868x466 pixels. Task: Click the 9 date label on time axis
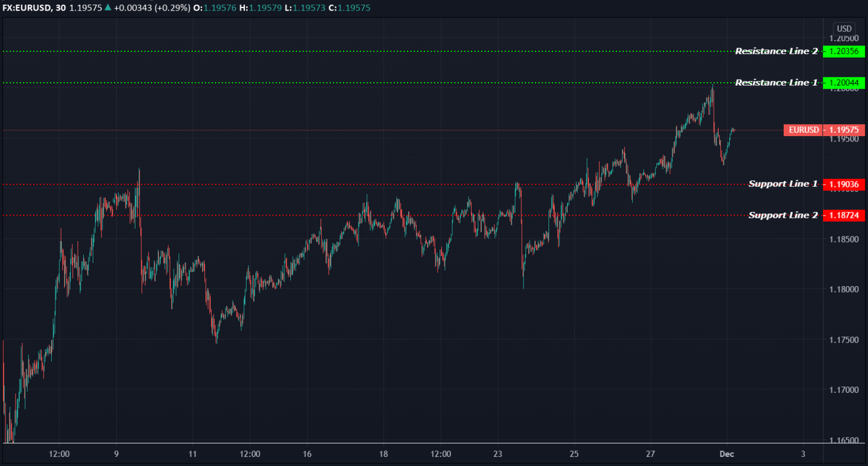116,454
